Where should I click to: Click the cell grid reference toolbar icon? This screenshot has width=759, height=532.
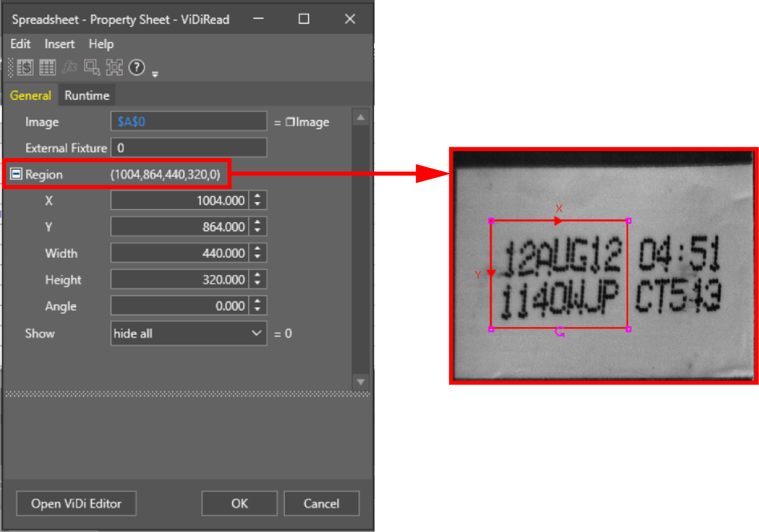tap(47, 67)
